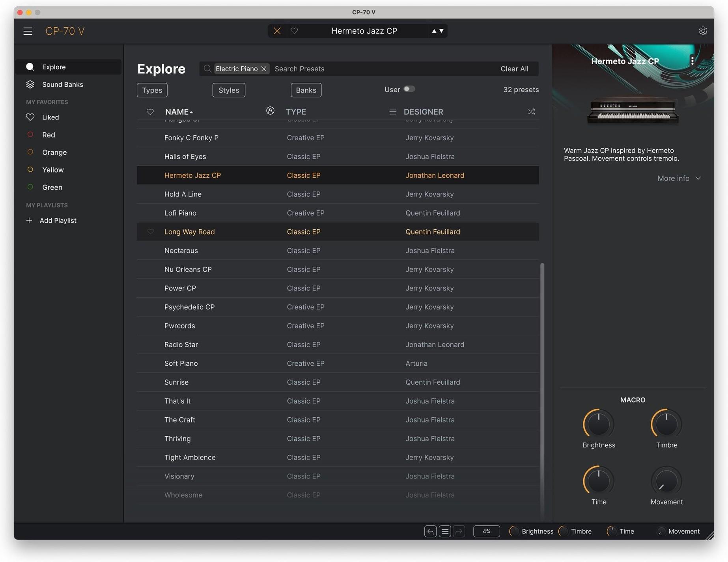Select the previous preset with the up arrow
This screenshot has height=562, width=728.
[x=434, y=31]
